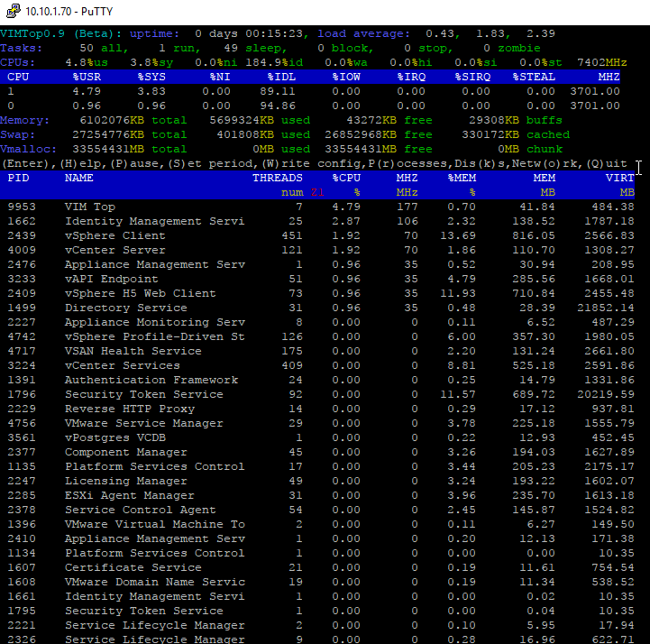The height and width of the screenshot is (644, 650).
Task: Click the (W)rite config shortcut text
Action: coord(312,163)
